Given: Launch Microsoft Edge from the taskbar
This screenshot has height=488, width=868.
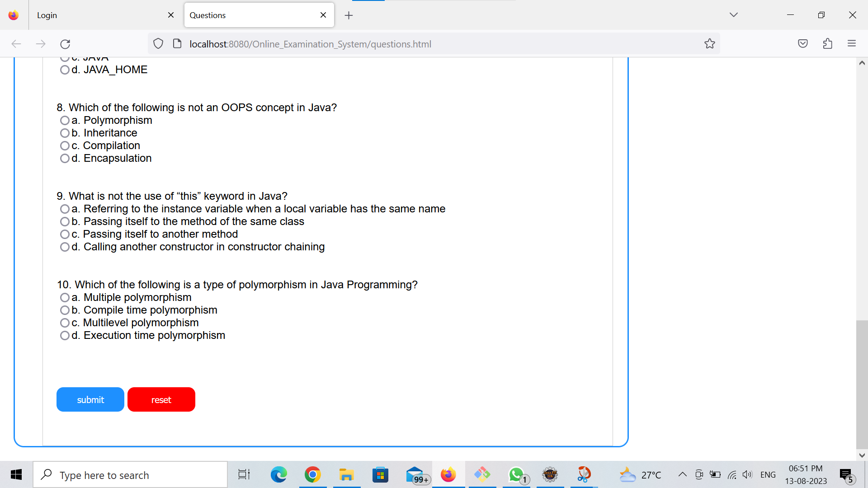Looking at the screenshot, I should (278, 474).
